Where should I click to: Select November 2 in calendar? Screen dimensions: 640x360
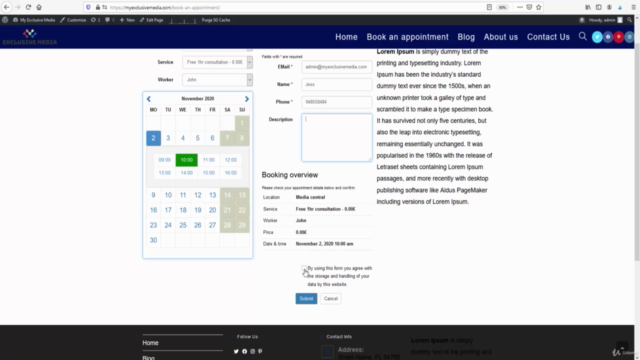[153, 138]
